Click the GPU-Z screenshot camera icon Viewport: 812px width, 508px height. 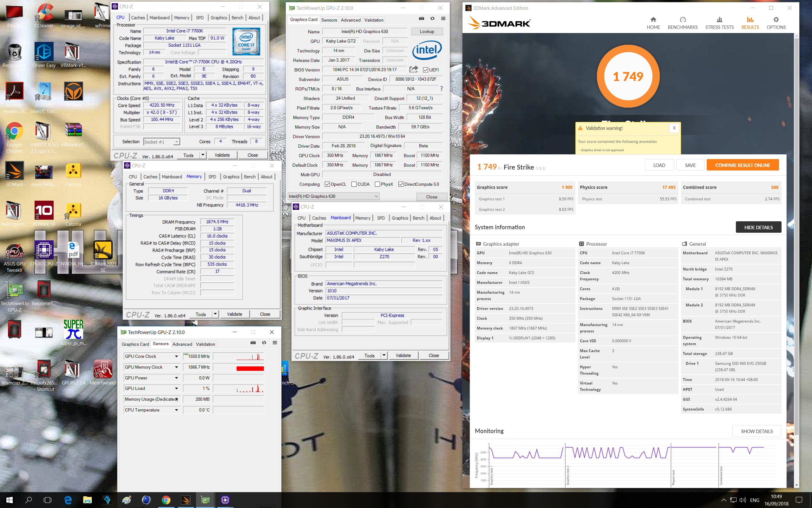click(422, 18)
